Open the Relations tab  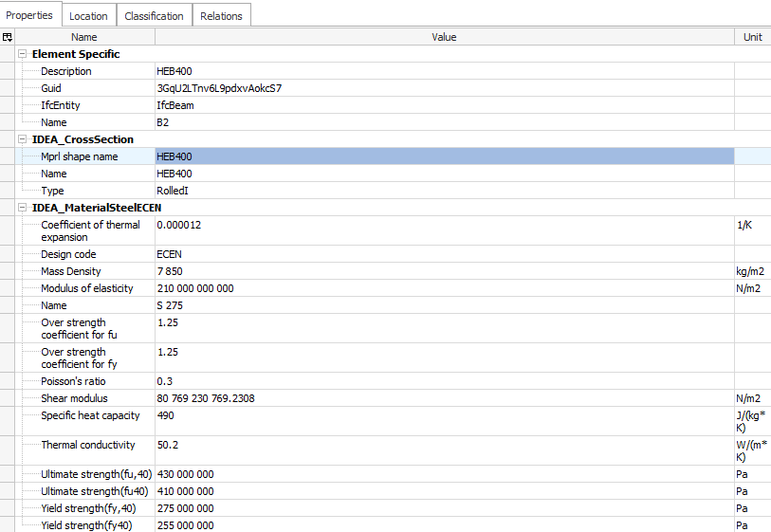tap(221, 15)
